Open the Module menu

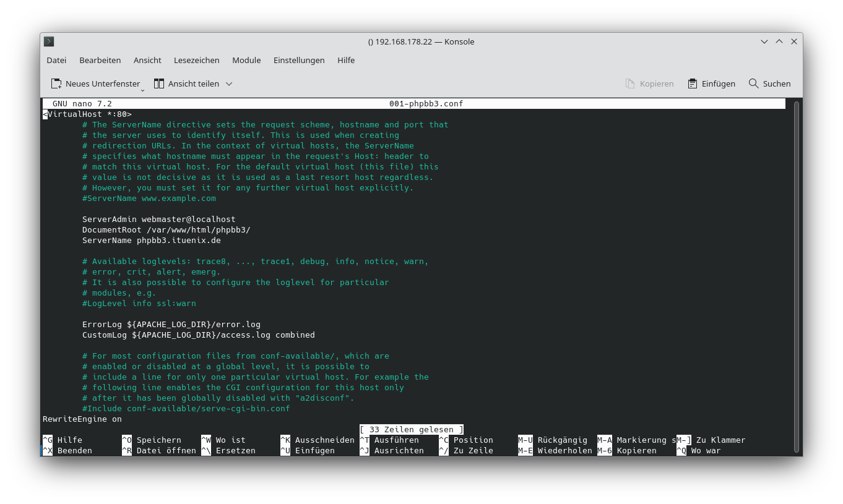point(246,60)
